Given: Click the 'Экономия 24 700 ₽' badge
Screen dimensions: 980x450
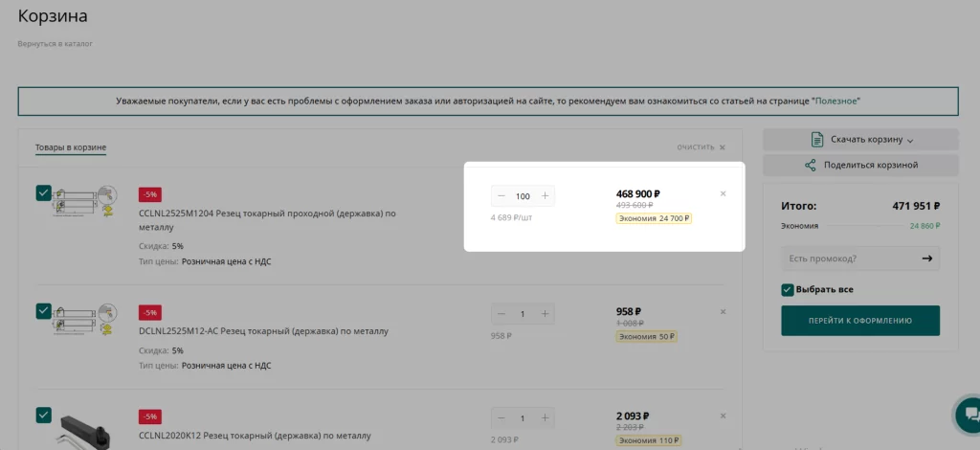Looking at the screenshot, I should click(x=654, y=218).
